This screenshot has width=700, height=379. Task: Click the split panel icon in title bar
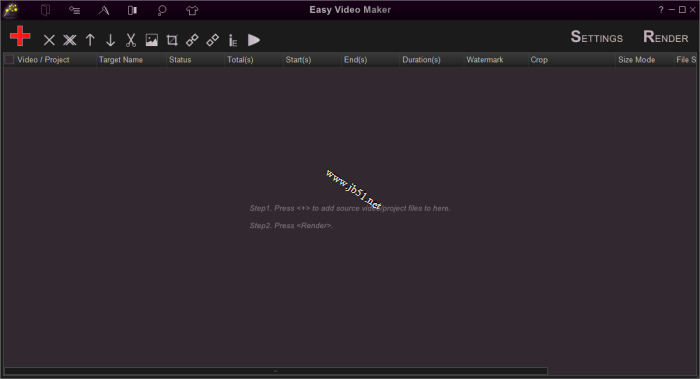132,10
